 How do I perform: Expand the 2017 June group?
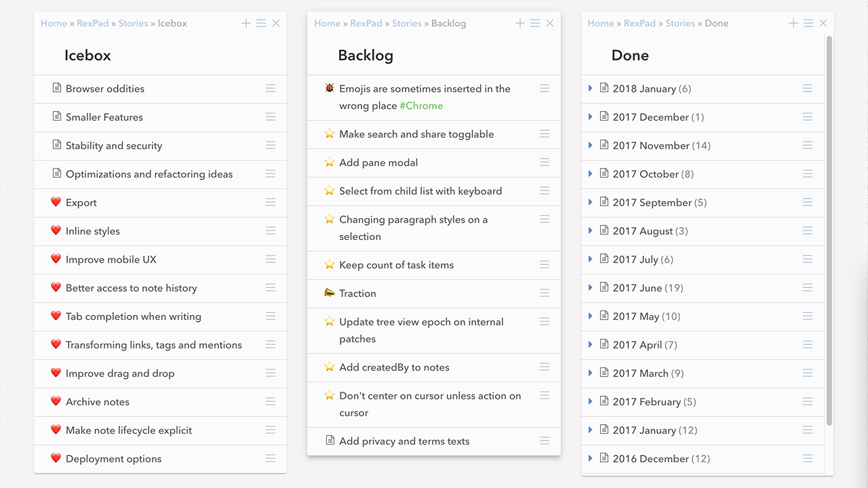[591, 287]
